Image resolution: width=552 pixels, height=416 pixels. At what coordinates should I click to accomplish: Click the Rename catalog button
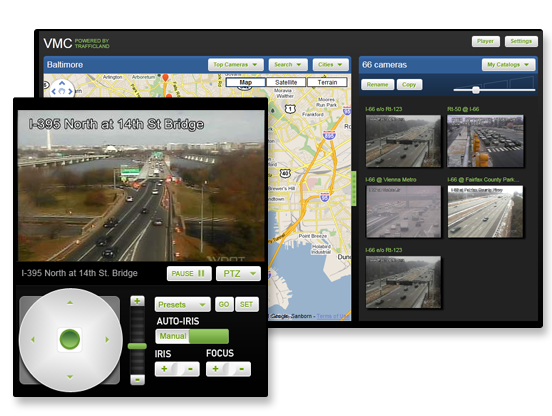377,84
